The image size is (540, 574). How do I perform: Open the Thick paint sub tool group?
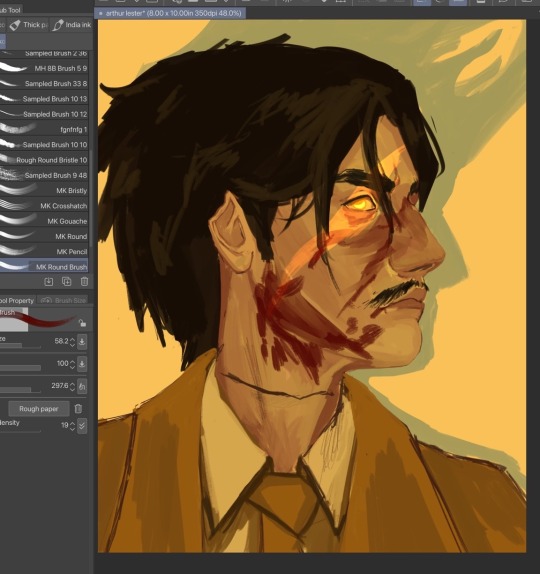click(x=28, y=25)
